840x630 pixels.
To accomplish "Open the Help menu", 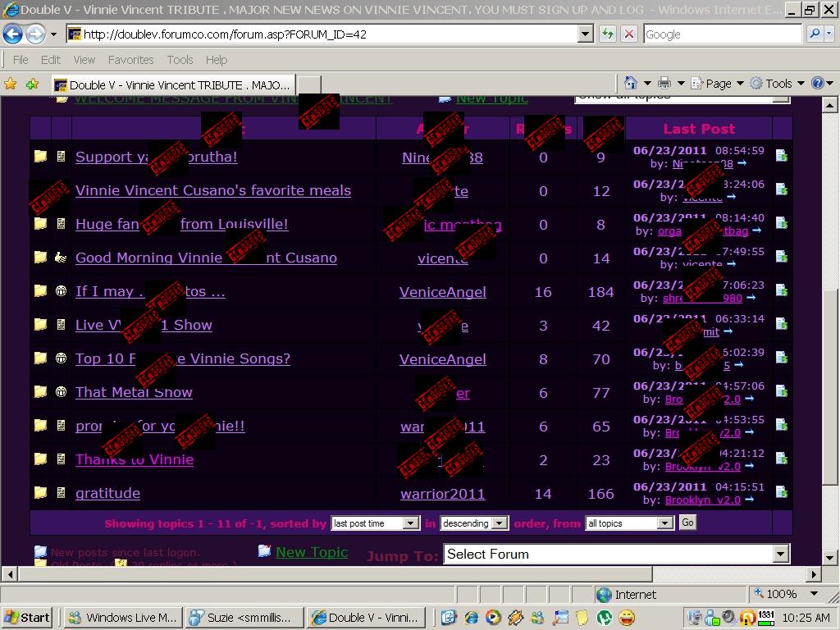I will [217, 59].
